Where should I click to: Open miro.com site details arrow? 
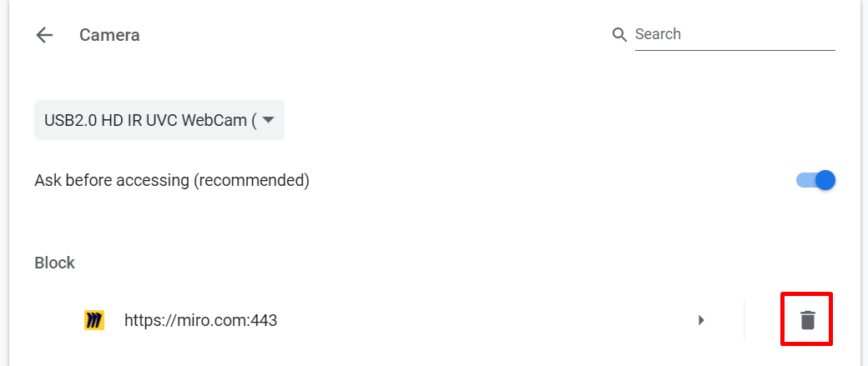pos(701,319)
